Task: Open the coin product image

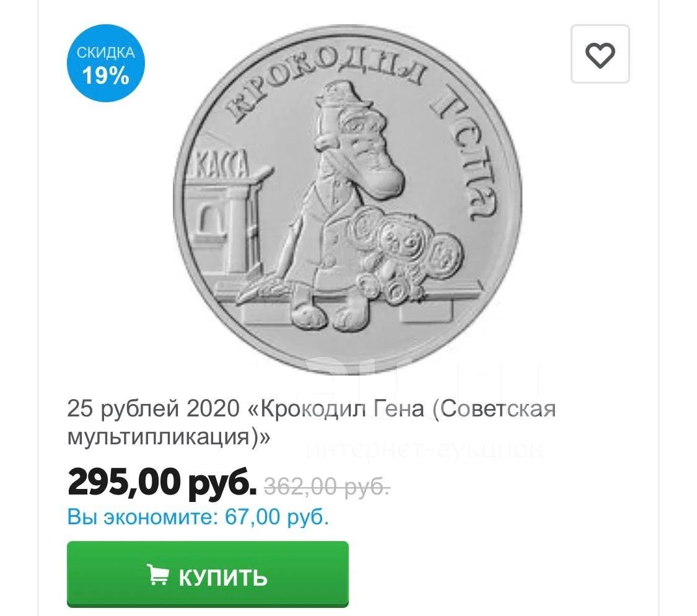Action: click(x=348, y=200)
